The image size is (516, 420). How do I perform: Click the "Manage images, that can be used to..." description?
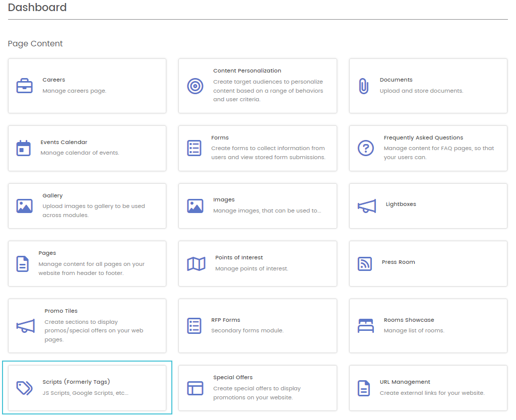coord(267,211)
